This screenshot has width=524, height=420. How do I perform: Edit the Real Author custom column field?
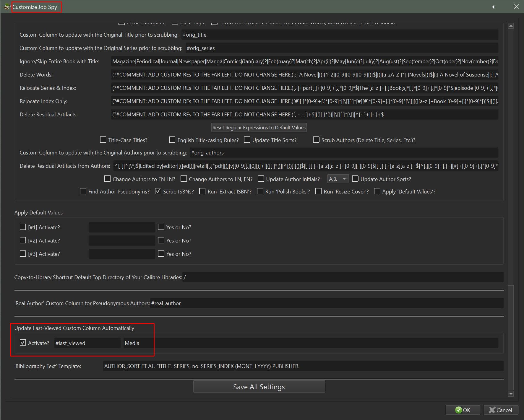point(327,303)
